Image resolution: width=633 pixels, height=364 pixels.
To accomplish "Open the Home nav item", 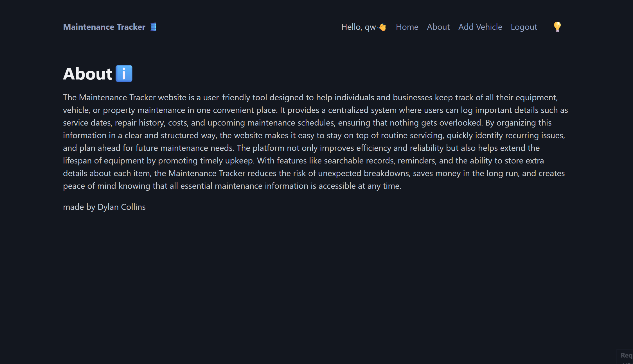I will tap(407, 27).
